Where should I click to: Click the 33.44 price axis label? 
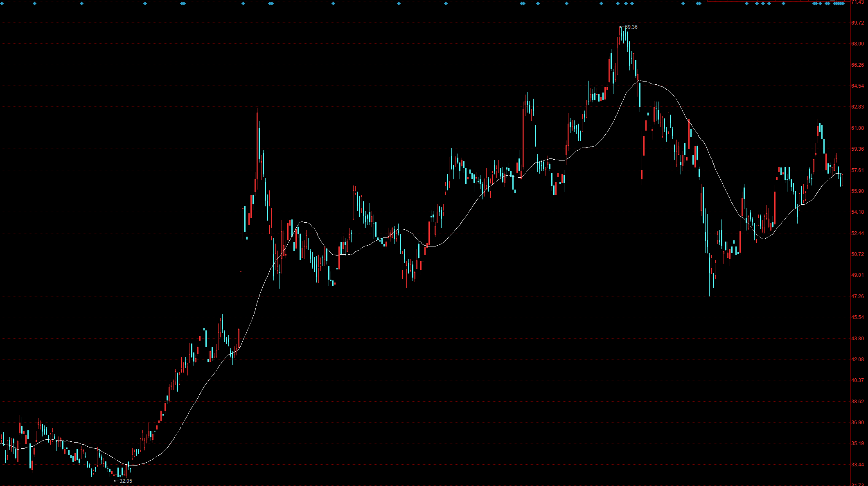click(857, 465)
